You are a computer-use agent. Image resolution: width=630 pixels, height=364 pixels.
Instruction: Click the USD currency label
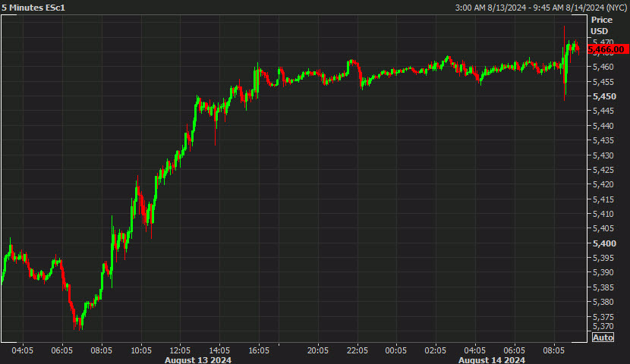tap(599, 31)
